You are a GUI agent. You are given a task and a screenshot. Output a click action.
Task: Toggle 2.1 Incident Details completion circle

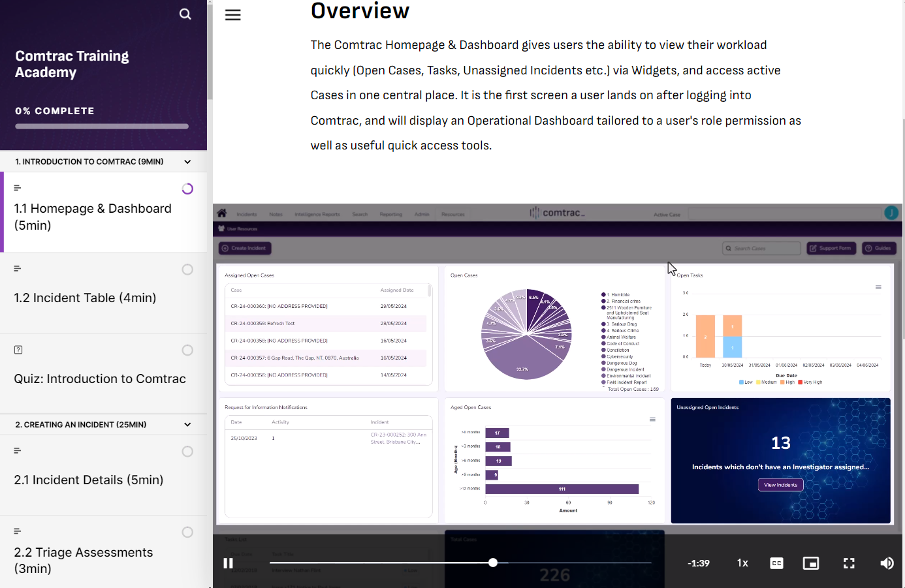(x=187, y=452)
